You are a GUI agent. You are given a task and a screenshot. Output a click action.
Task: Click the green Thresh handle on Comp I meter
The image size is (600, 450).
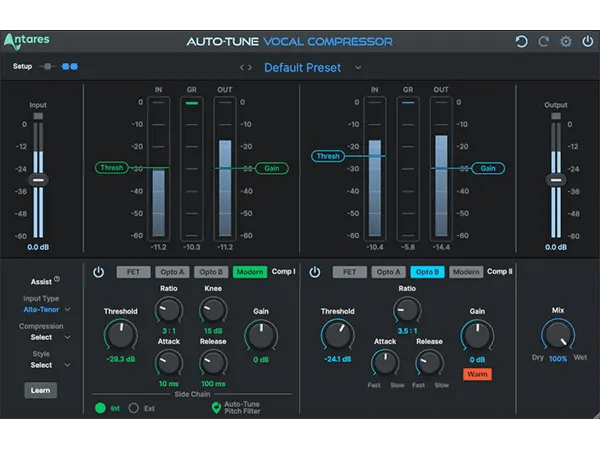coord(111,168)
